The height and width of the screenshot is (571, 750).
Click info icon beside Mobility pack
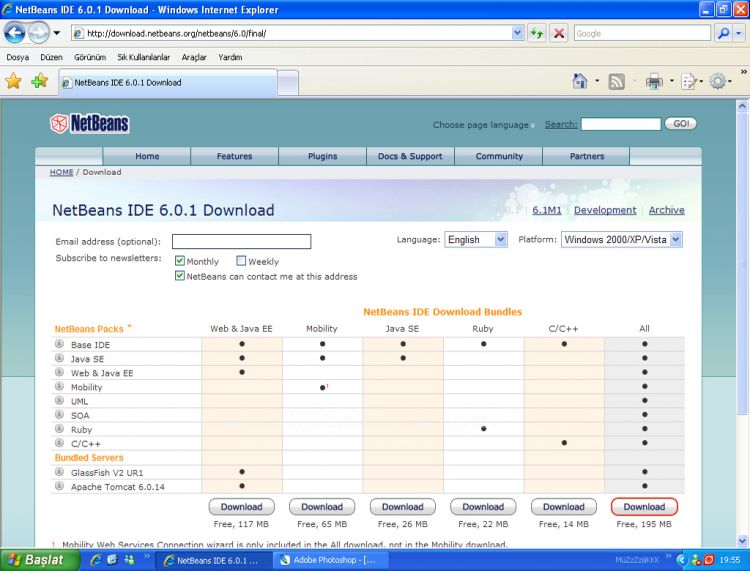click(x=59, y=386)
